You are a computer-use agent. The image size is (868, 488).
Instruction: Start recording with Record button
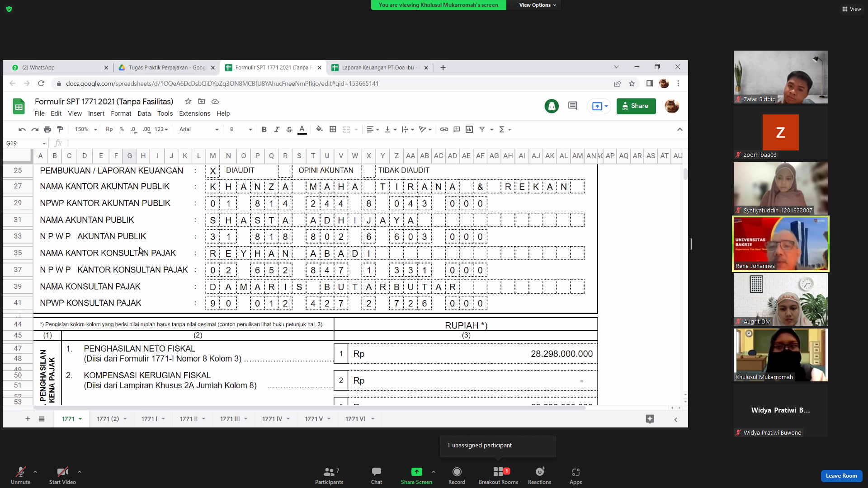[x=457, y=475]
